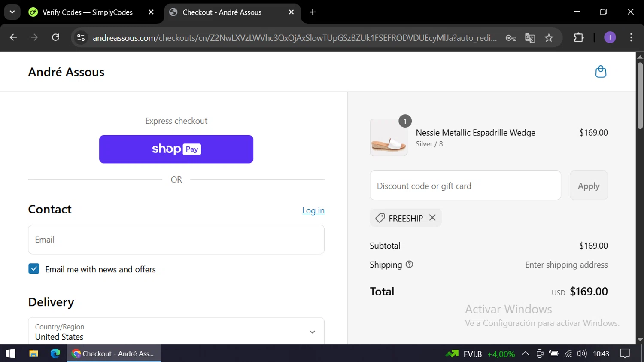Open the notification center icon
This screenshot has width=644, height=362.
pyautogui.click(x=625, y=354)
